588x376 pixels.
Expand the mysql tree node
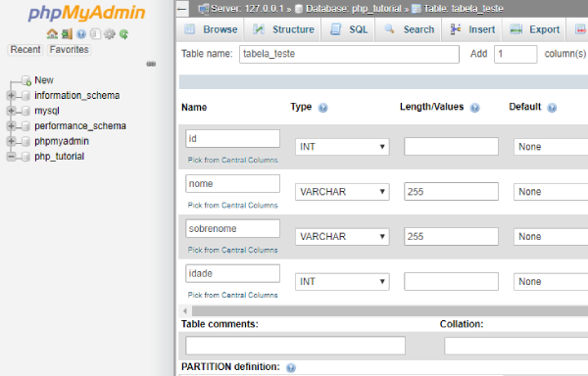coord(11,111)
